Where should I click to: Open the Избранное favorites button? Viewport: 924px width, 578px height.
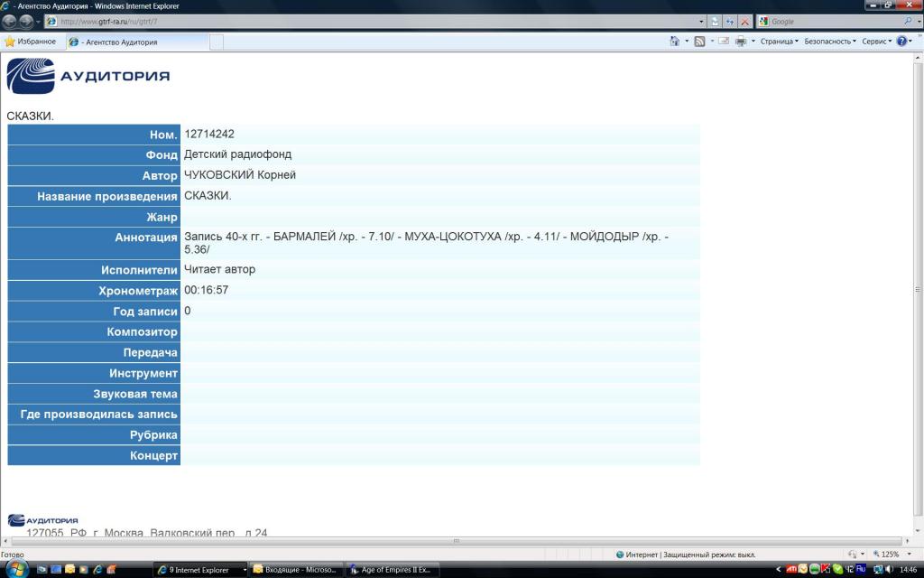[31, 42]
